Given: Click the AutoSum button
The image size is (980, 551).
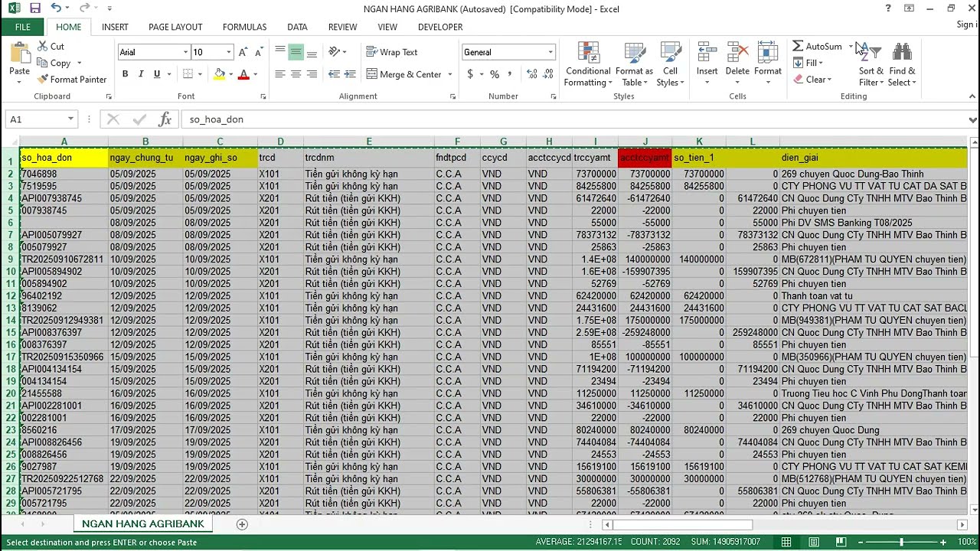Looking at the screenshot, I should point(817,47).
